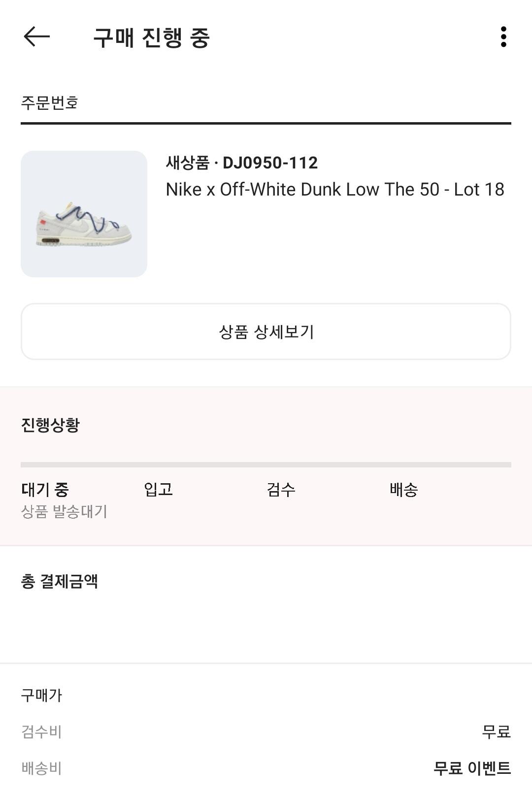The image size is (532, 797).
Task: Tap the back arrow icon
Action: [x=37, y=37]
